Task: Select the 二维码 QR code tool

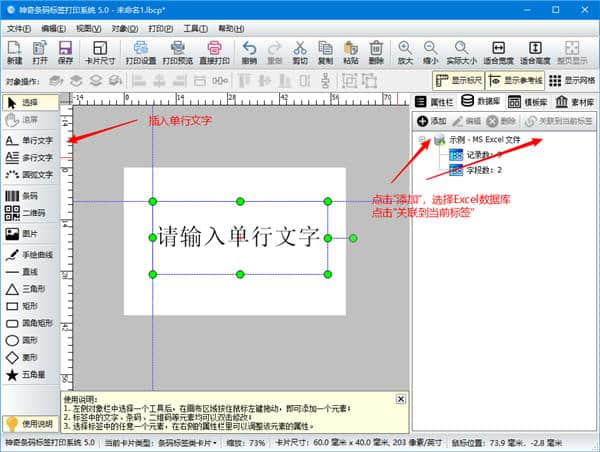Action: (x=30, y=214)
